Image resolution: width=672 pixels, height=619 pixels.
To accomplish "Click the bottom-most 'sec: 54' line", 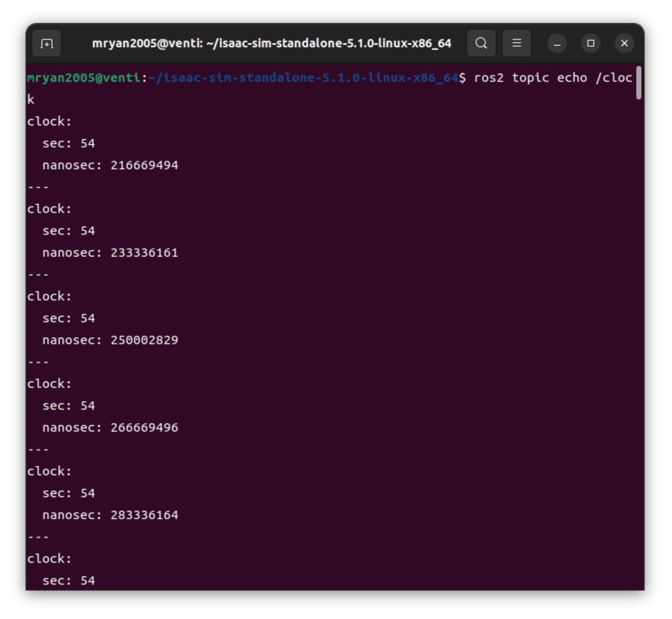I will [x=68, y=581].
